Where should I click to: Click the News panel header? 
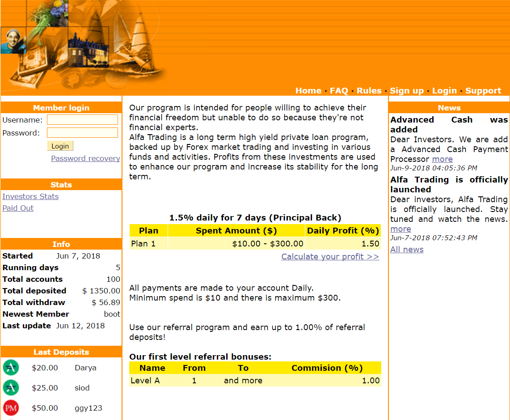click(449, 108)
